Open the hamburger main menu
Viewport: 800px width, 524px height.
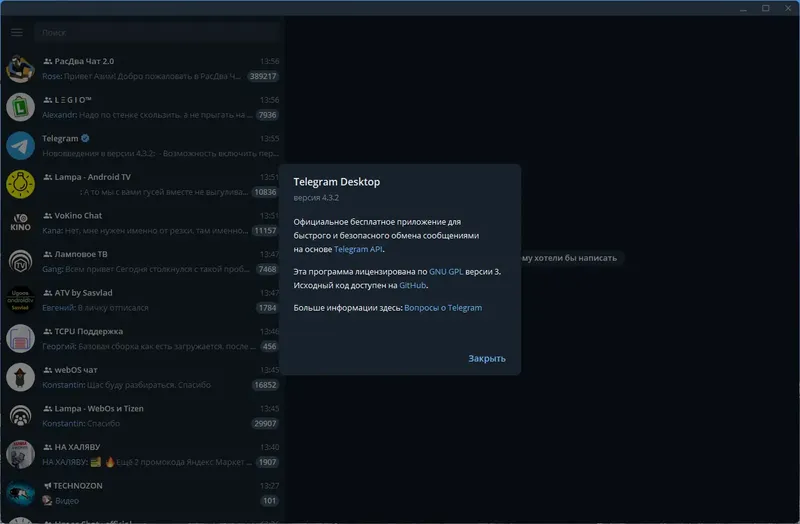17,33
